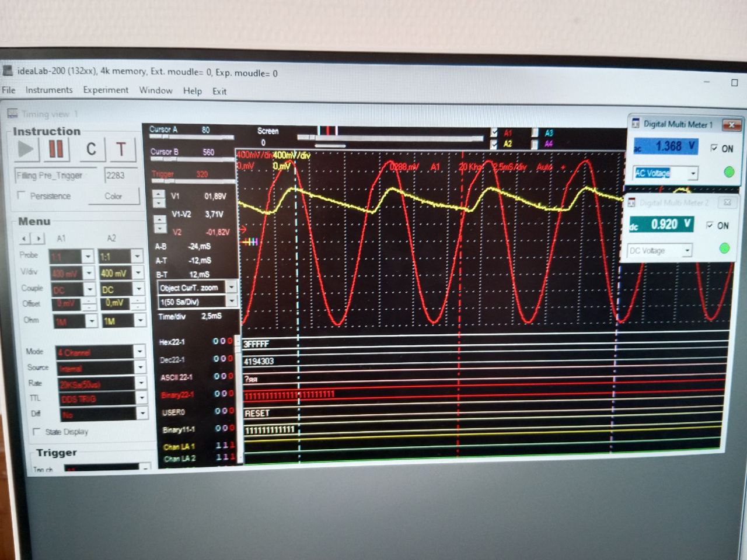Screen dimensions: 747x560
Task: Open the Window menu
Action: coord(156,90)
